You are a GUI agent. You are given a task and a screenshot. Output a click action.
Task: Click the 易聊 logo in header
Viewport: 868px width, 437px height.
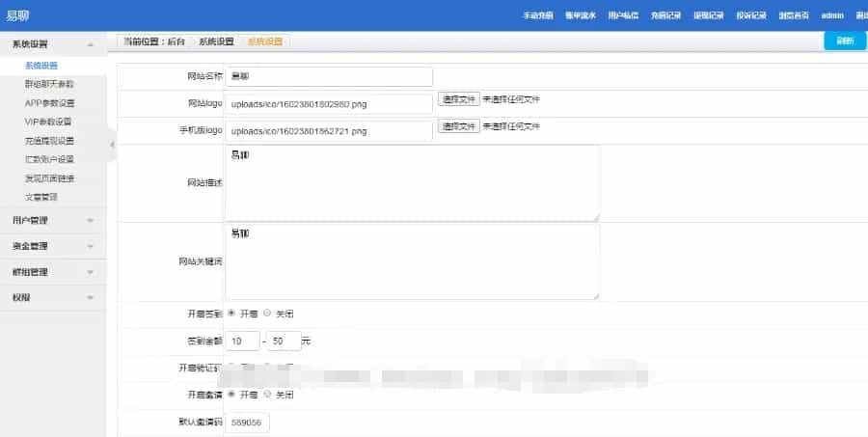coord(17,15)
